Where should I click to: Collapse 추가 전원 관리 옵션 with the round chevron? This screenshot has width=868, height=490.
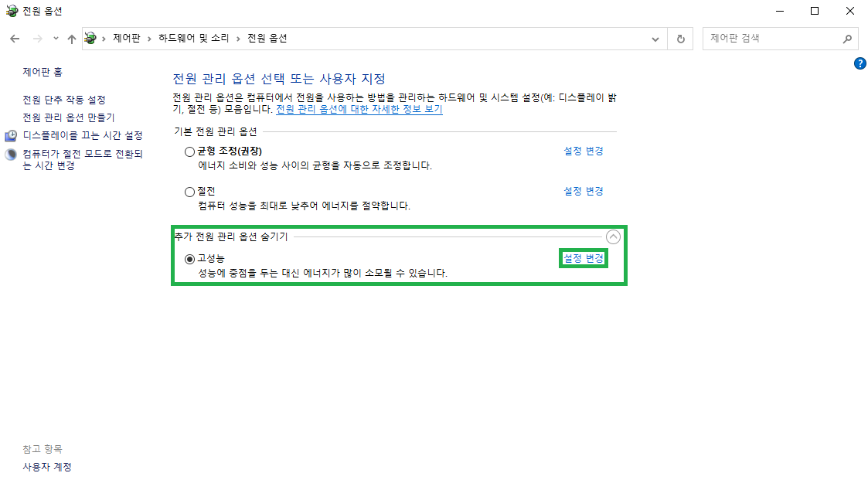click(x=613, y=237)
